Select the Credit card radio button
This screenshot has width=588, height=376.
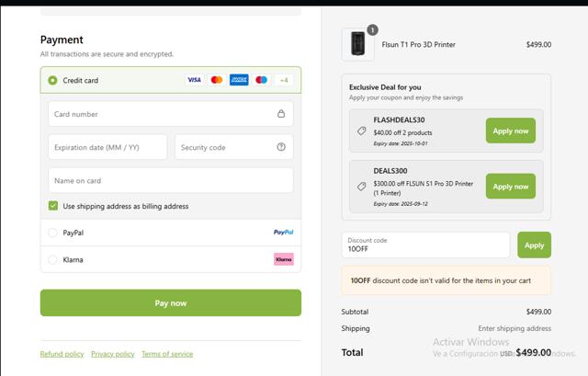53,80
